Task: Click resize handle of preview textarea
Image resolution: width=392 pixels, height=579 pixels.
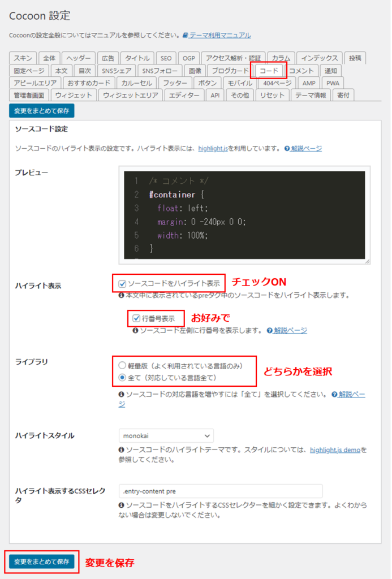Action: tap(367, 261)
